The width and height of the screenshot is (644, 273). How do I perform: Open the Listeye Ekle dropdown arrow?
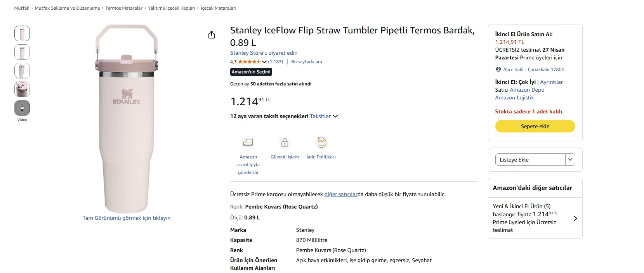click(x=570, y=160)
